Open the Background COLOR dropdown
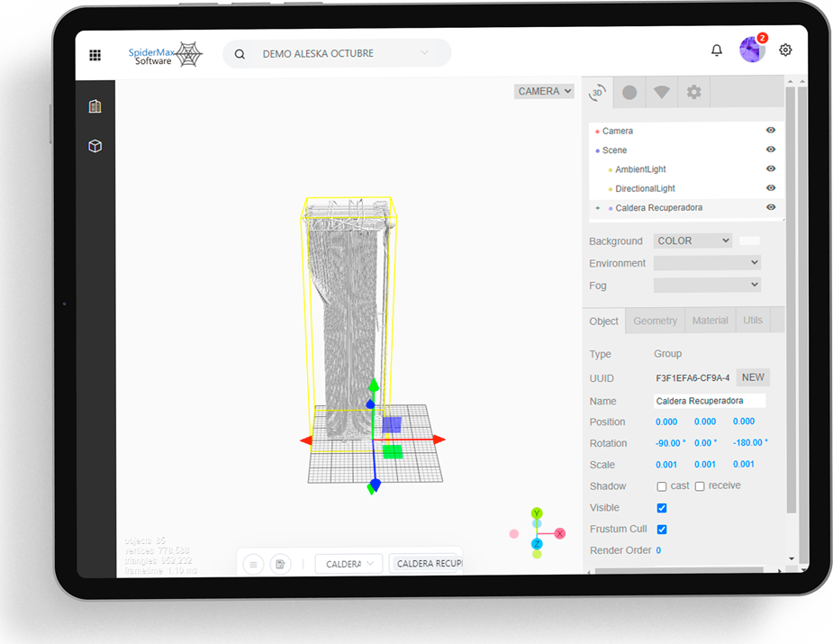 pos(693,241)
